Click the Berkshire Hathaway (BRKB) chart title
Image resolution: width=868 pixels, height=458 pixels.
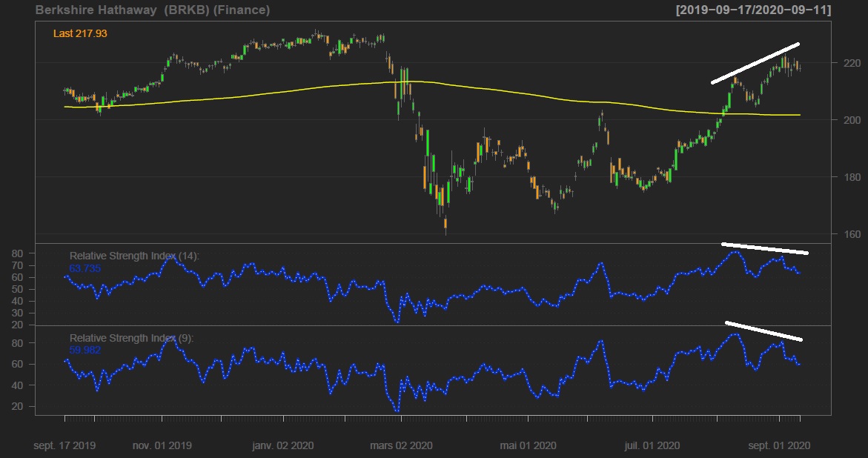[152, 10]
